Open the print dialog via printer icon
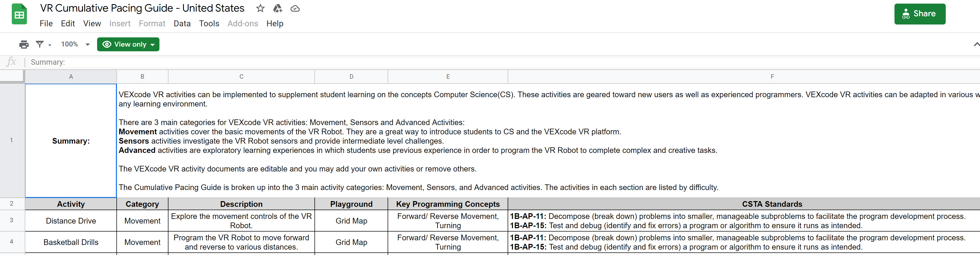This screenshot has height=255, width=980. pyautogui.click(x=24, y=44)
